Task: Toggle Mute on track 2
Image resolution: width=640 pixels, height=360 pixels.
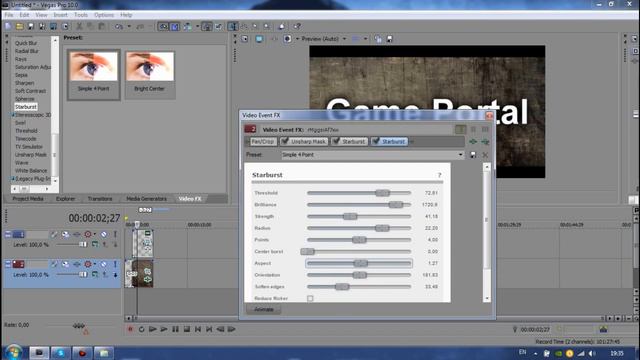Action: (x=104, y=264)
